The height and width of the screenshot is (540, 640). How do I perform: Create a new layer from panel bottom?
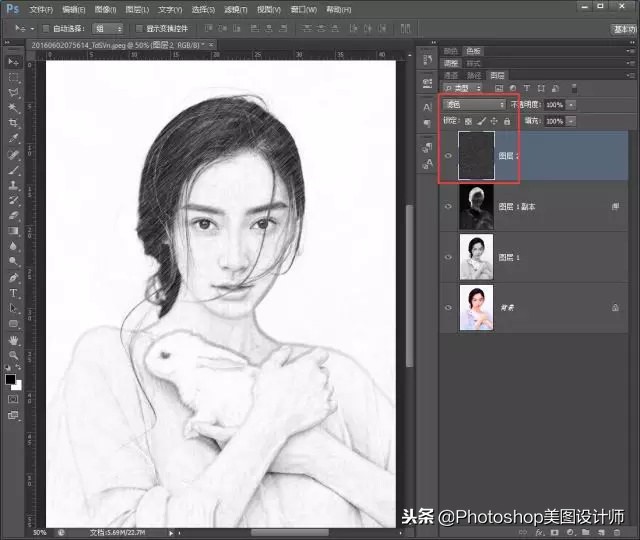coord(601,532)
